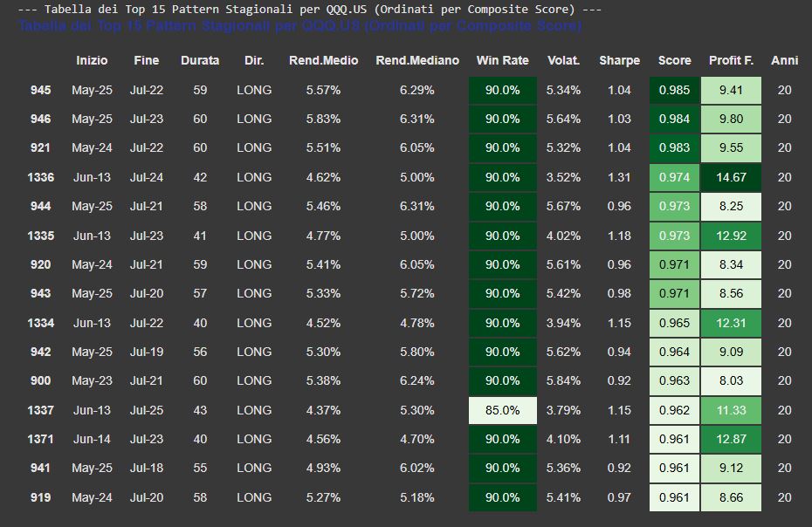Click the Durata column header

(x=200, y=60)
